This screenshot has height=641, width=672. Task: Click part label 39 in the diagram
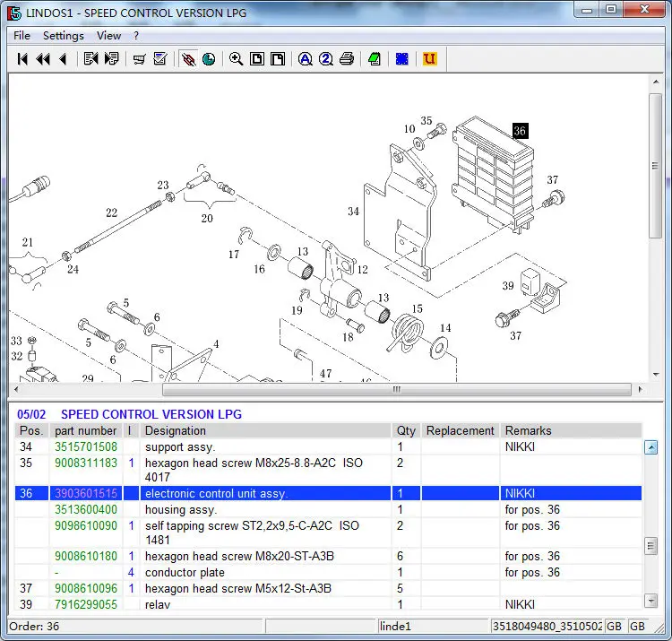[508, 286]
